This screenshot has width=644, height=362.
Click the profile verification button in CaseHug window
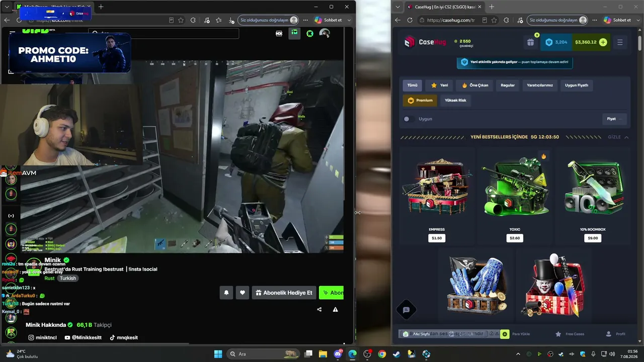point(557,20)
